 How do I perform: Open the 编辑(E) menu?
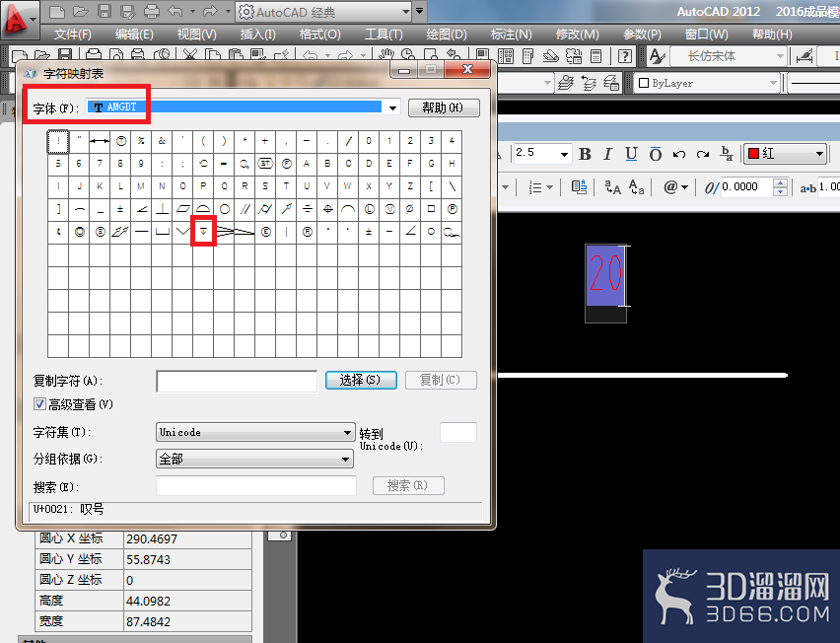pos(134,35)
